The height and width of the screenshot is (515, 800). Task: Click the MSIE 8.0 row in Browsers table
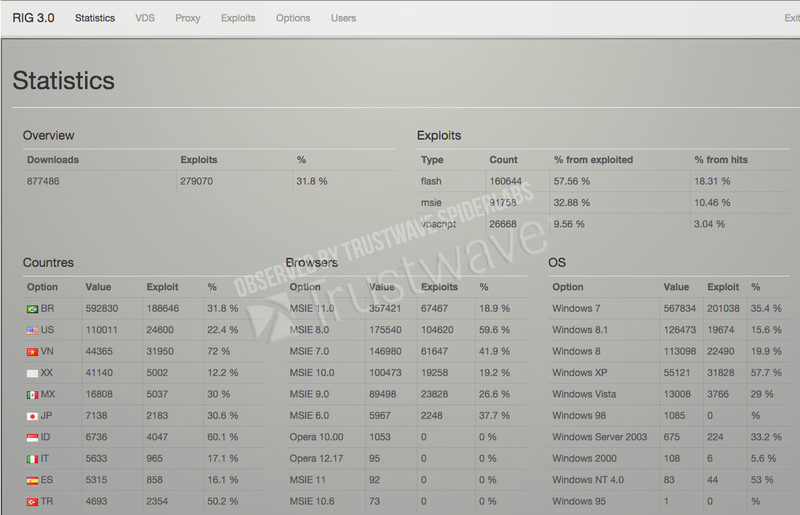tap(309, 329)
